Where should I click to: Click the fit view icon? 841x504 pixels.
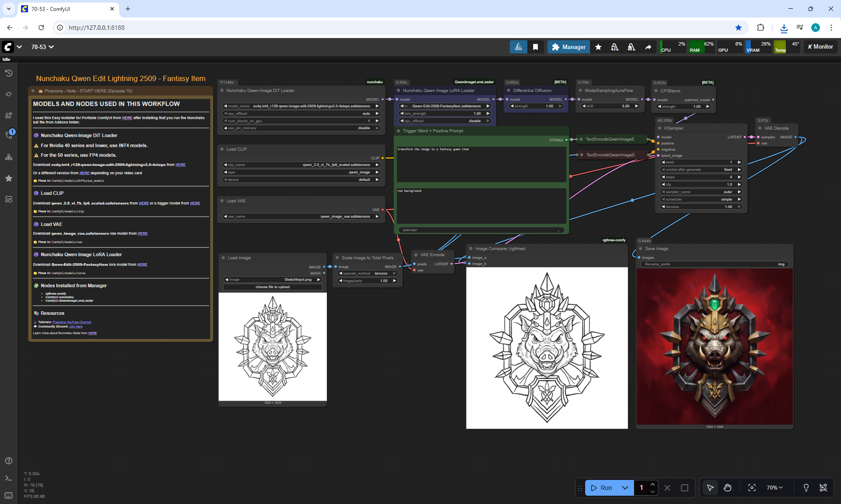tap(752, 488)
